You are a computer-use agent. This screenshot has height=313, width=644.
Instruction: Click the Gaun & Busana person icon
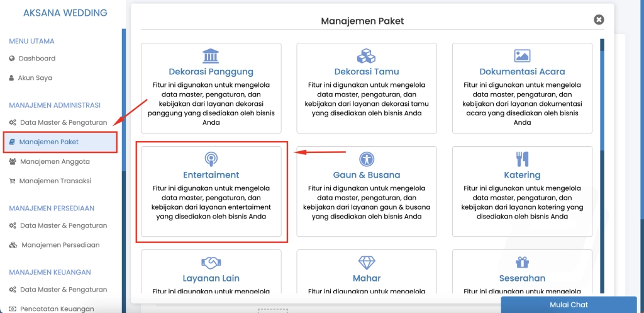coord(366,159)
